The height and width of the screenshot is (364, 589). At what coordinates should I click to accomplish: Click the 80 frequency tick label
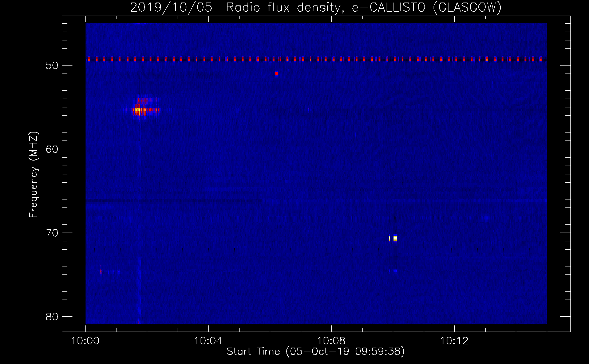point(52,317)
